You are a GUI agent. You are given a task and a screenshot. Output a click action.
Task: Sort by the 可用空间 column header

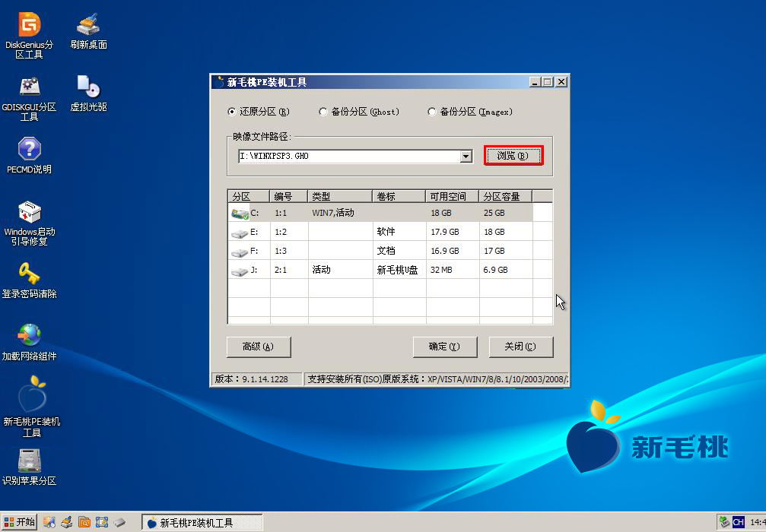[x=453, y=196]
